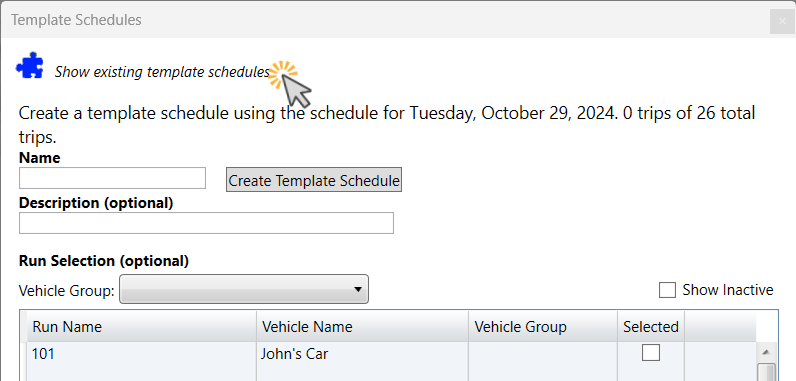Focus the Description (optional) field
Image resolution: width=796 pixels, height=381 pixels.
point(206,223)
